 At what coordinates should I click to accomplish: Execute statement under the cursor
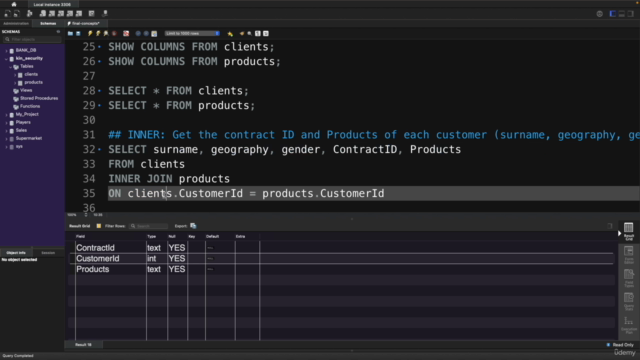point(98,33)
